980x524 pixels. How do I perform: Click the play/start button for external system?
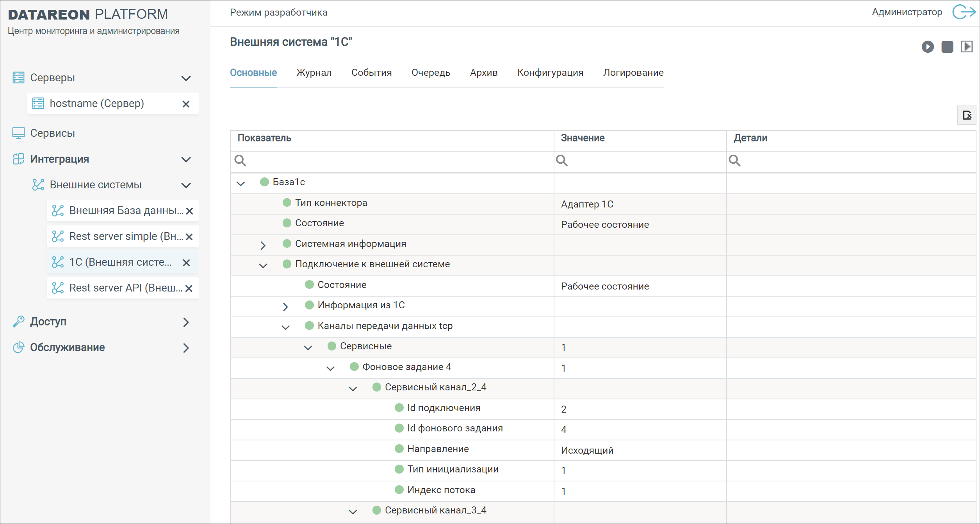[x=928, y=47]
